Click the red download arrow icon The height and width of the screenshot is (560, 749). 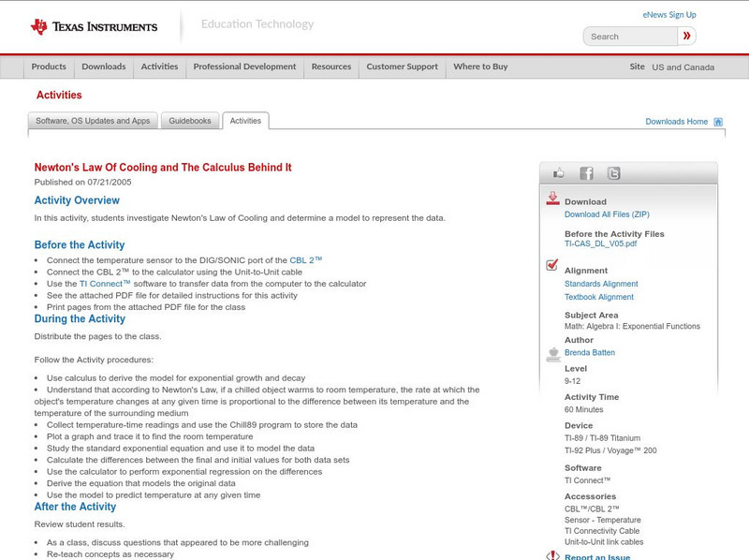(x=552, y=199)
